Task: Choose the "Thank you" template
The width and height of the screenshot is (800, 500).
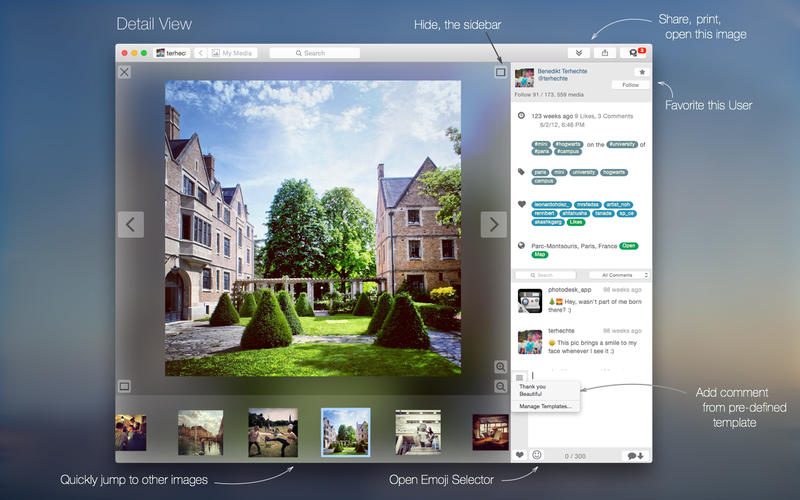Action: coord(533,387)
